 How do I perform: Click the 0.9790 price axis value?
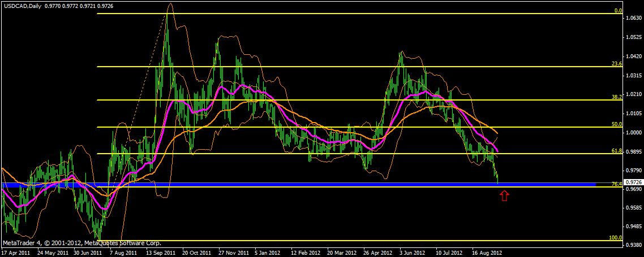pos(634,170)
